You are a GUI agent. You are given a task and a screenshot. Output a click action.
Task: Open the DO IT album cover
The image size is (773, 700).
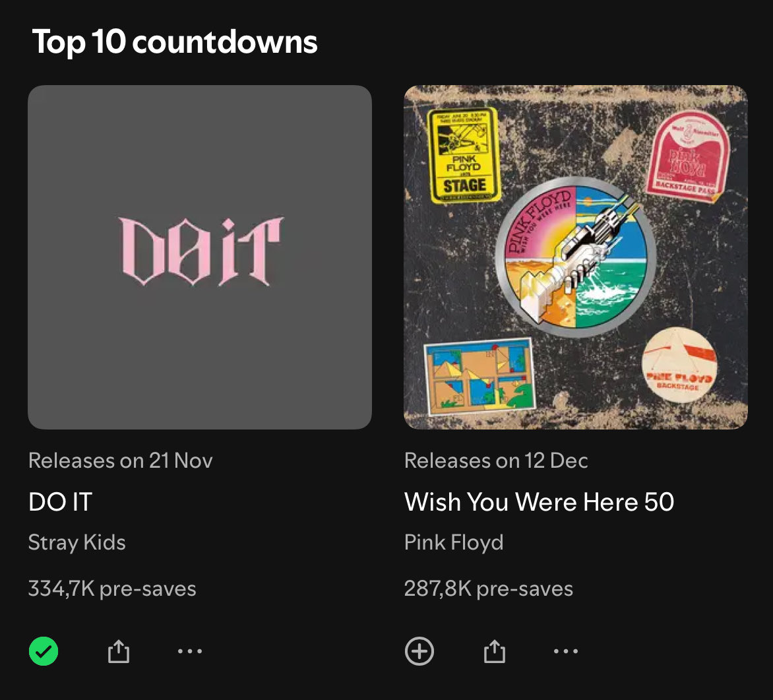tap(200, 257)
